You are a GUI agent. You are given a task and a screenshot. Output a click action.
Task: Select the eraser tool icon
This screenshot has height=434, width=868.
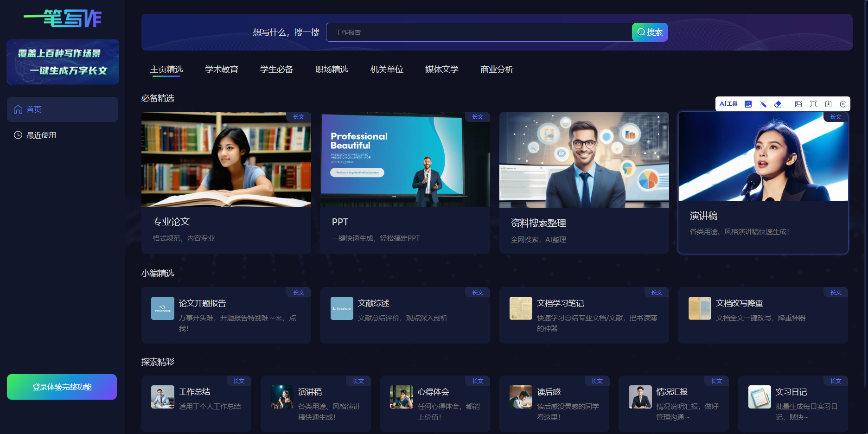pyautogui.click(x=778, y=104)
